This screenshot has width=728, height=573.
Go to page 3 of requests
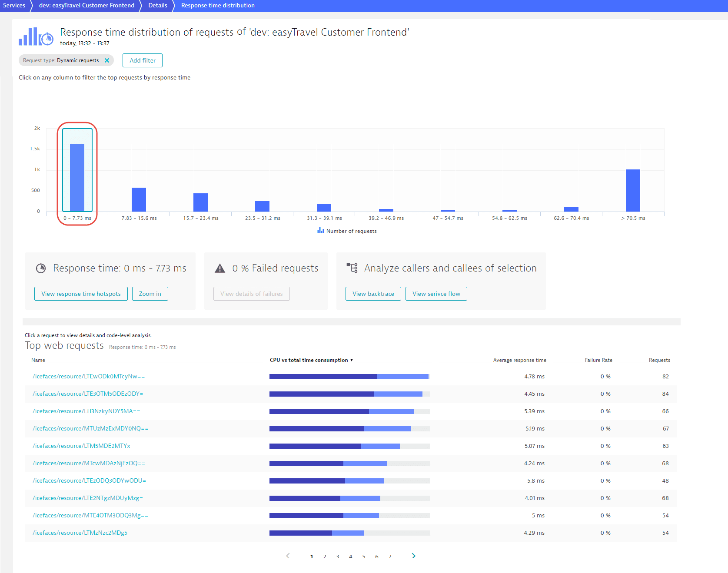click(338, 556)
